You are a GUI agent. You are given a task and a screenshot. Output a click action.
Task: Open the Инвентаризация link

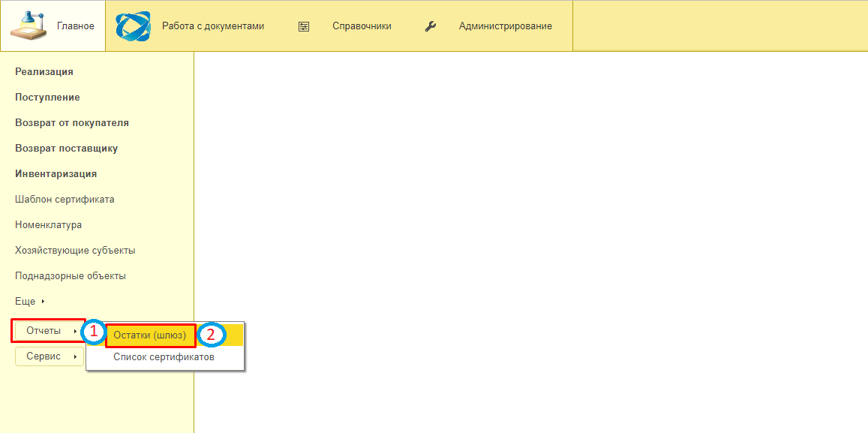click(56, 174)
